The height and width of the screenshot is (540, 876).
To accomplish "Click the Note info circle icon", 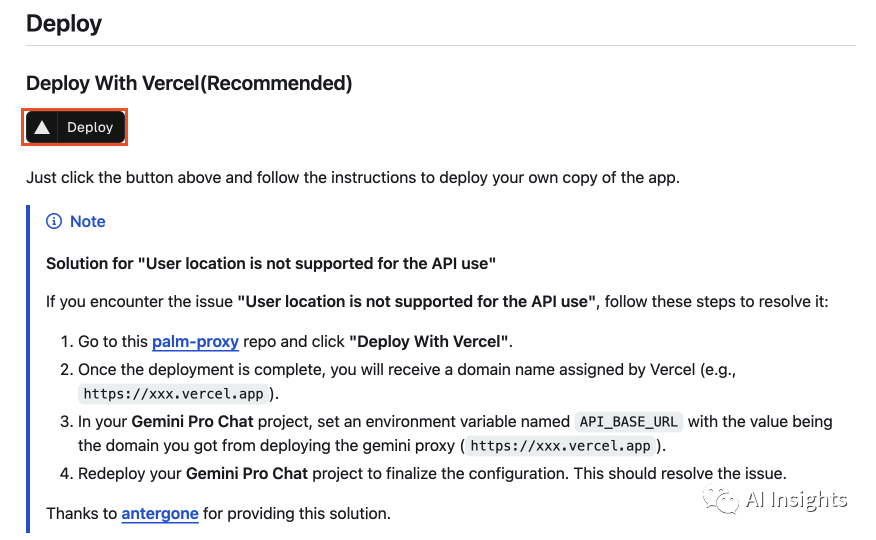I will tap(54, 222).
